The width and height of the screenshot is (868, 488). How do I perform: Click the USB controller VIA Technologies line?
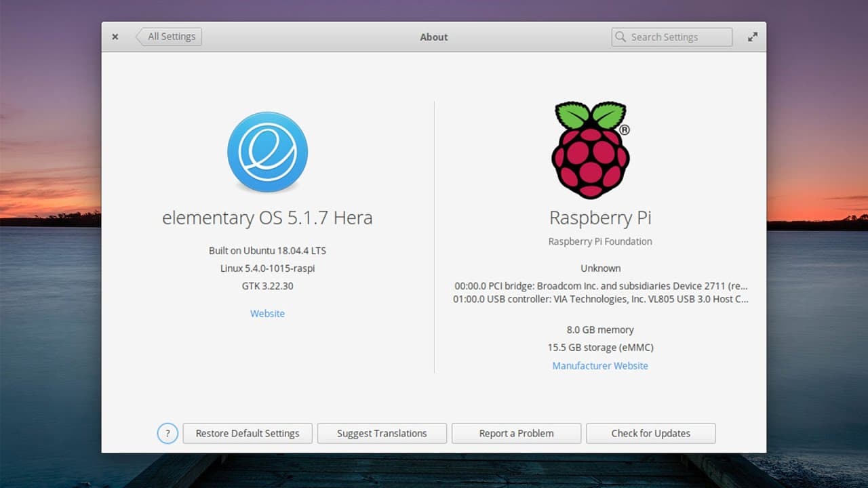tap(601, 299)
